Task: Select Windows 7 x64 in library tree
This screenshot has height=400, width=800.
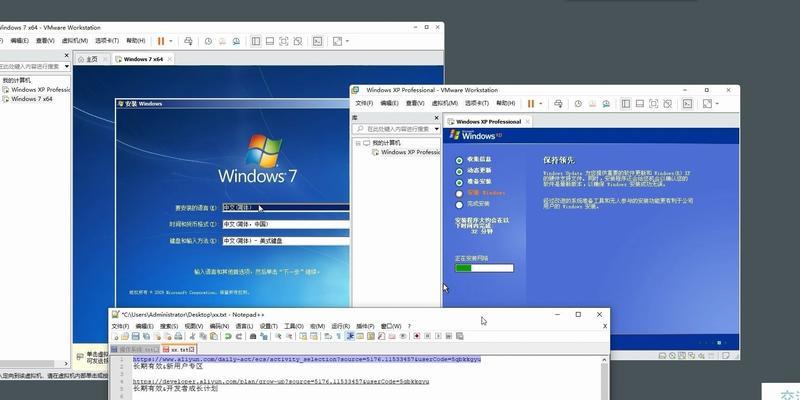Action: (32, 99)
